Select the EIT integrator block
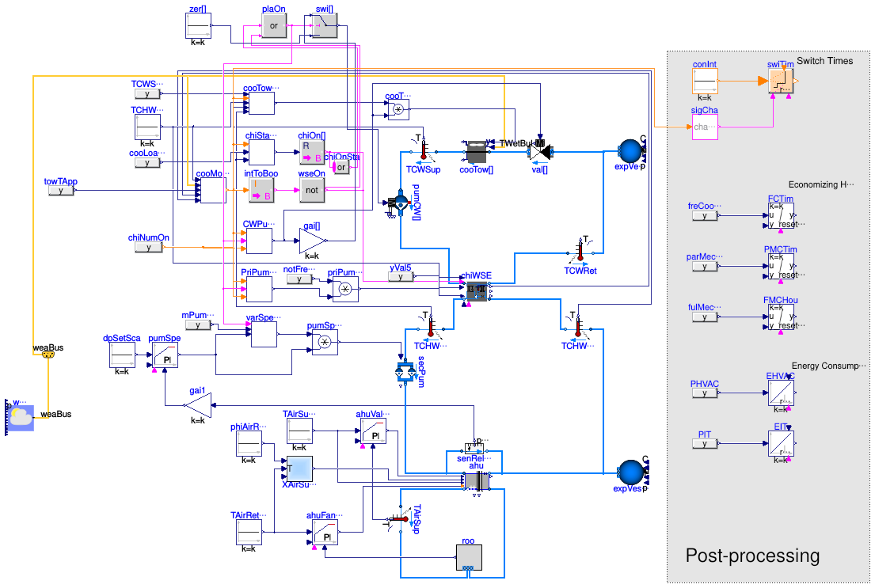The height and width of the screenshot is (588, 875). pos(782,444)
